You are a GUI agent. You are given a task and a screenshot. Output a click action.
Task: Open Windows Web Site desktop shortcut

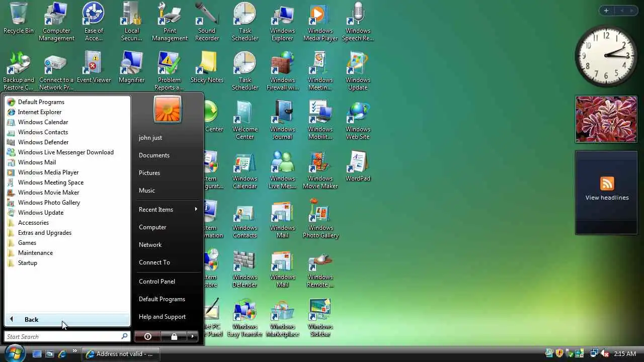click(358, 120)
